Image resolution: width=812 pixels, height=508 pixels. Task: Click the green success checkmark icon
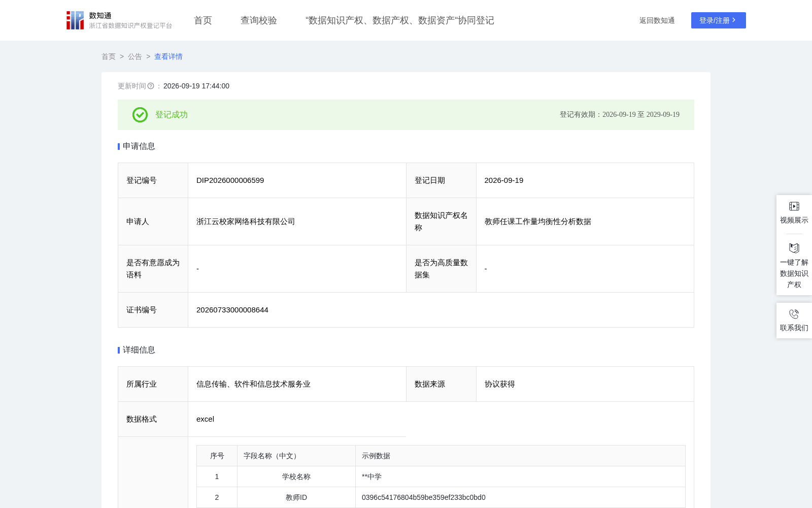pos(140,115)
